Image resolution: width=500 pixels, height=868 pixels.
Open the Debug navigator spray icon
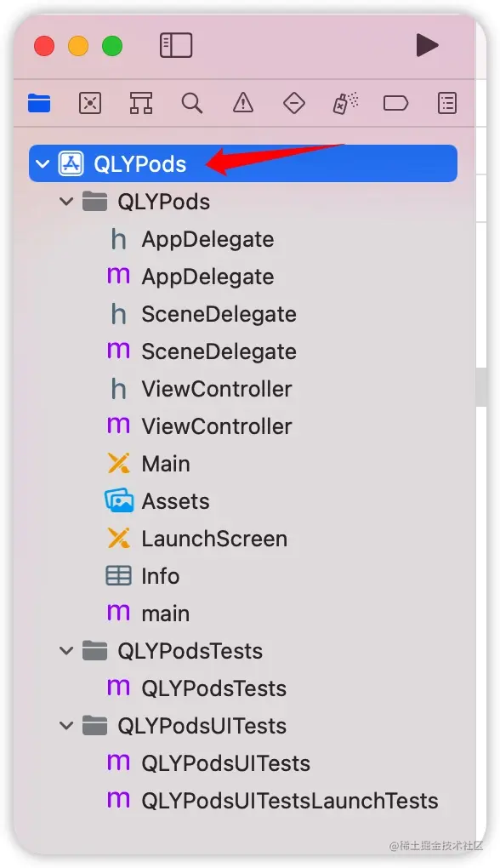point(345,103)
